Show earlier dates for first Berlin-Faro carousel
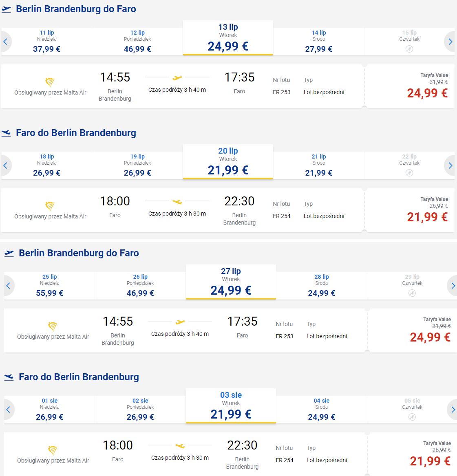This screenshot has height=476, width=457. tap(5, 42)
